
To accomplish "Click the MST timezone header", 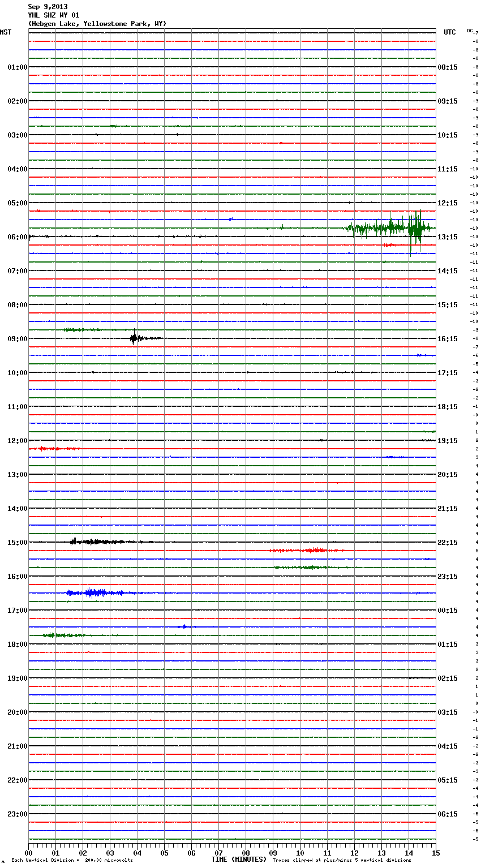I will [6, 32].
